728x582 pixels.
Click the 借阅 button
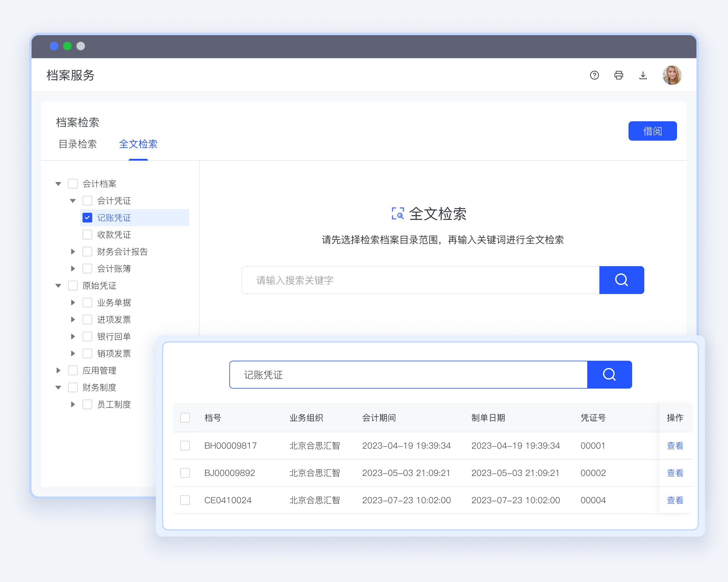652,131
